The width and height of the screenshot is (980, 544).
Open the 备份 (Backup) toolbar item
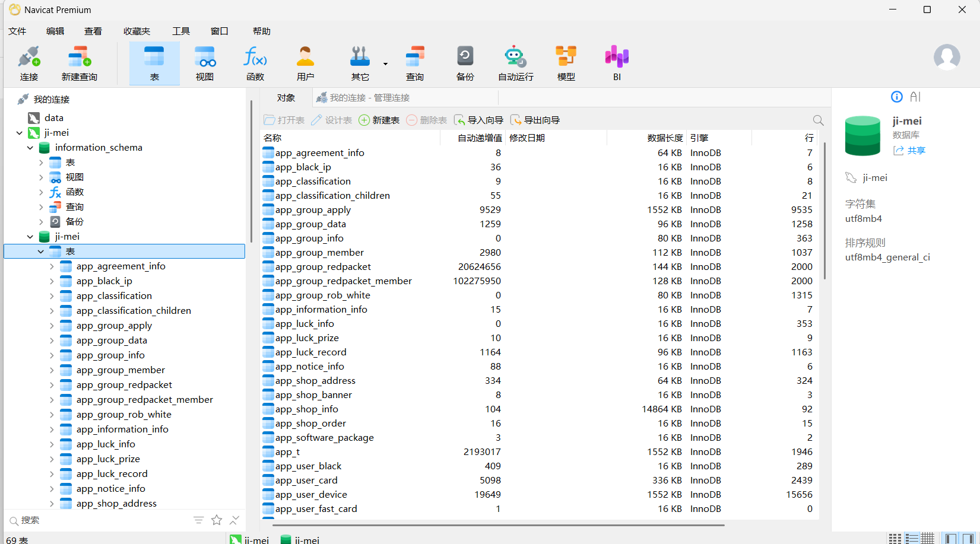pyautogui.click(x=465, y=63)
